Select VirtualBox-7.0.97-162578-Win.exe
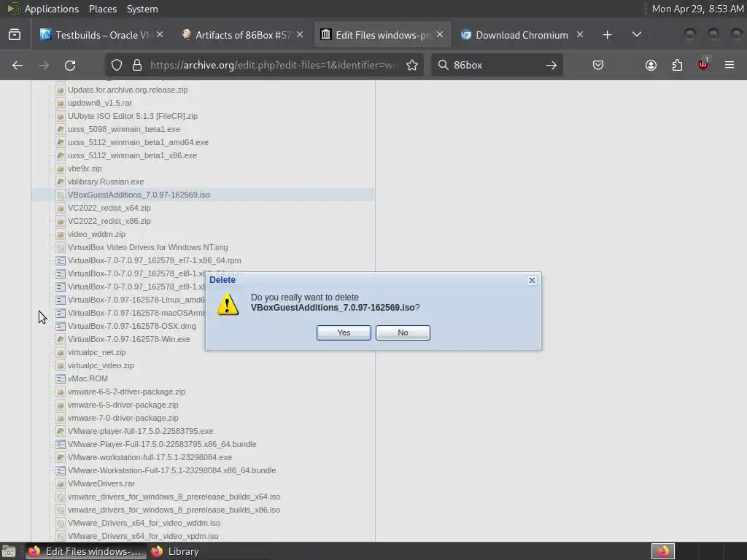 [x=128, y=339]
